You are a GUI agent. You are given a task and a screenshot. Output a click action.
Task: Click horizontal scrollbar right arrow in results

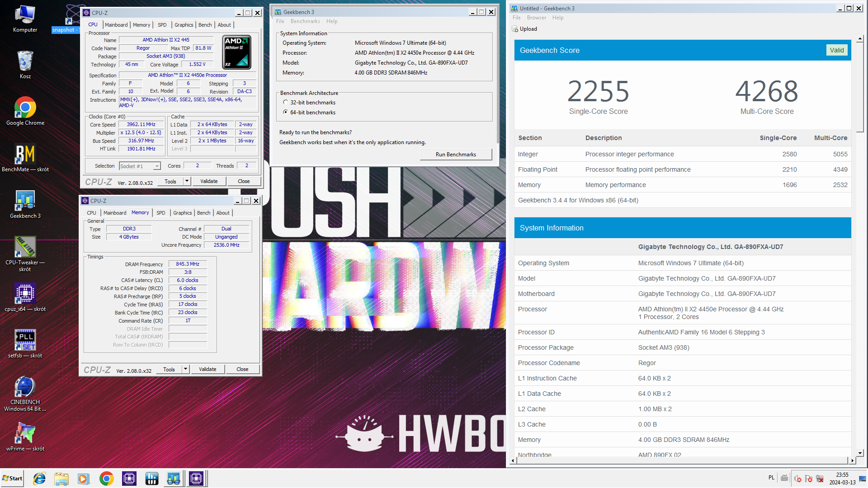coord(852,460)
